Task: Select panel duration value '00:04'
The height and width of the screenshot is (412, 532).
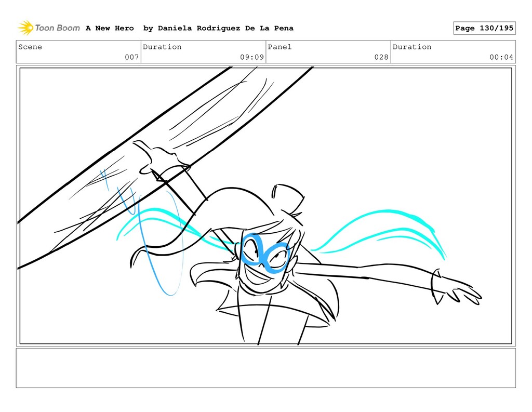Action: click(501, 57)
